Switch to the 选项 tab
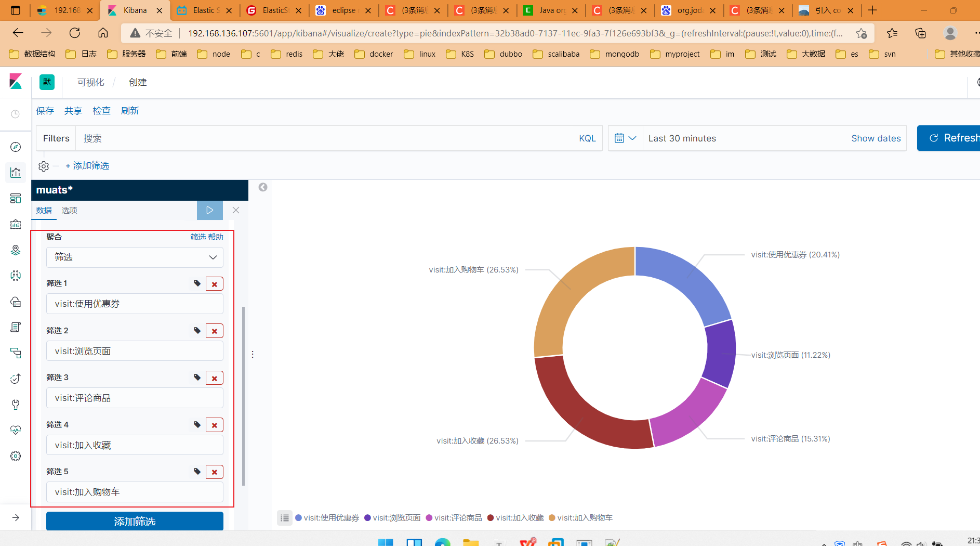 69,210
